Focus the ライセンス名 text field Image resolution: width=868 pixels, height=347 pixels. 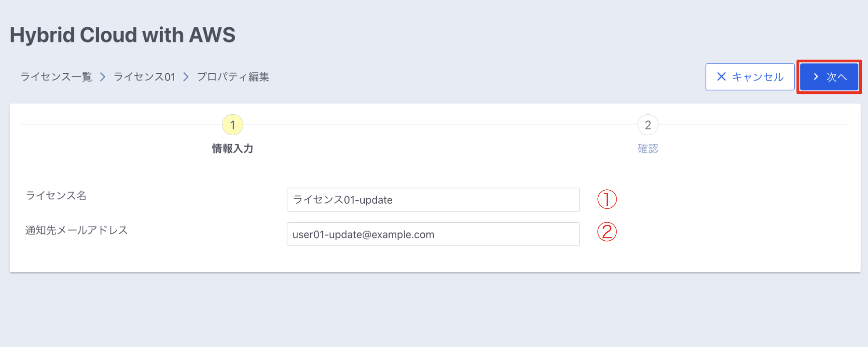[433, 200]
